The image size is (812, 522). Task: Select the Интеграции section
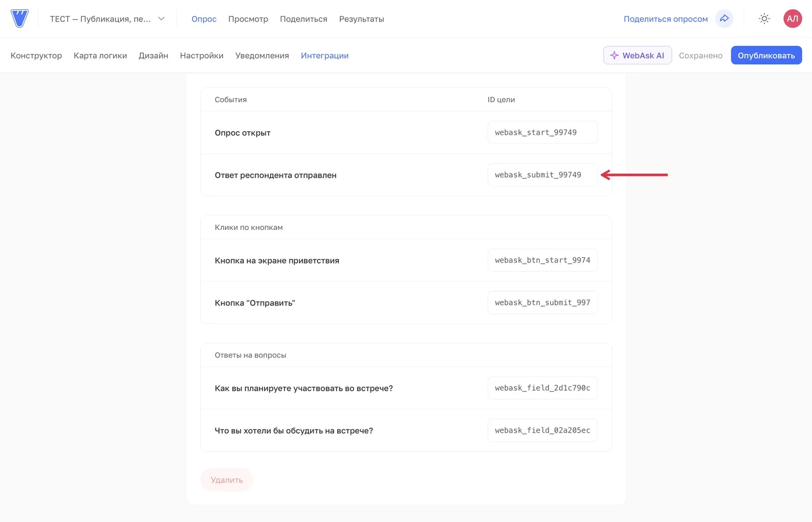(324, 56)
